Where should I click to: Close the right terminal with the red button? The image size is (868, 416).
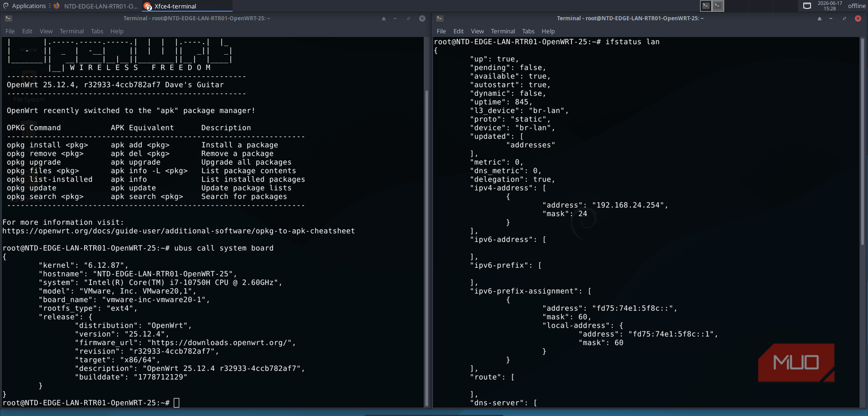pyautogui.click(x=858, y=18)
